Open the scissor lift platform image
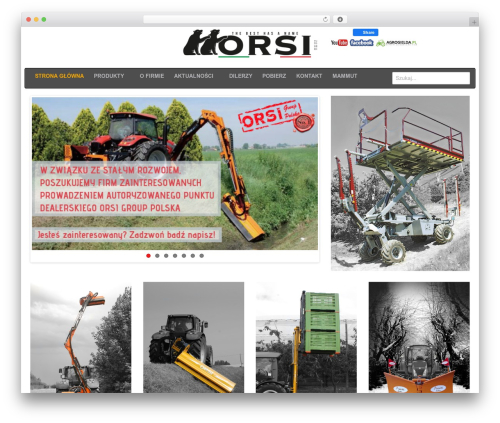The image size is (500, 423). (400, 183)
